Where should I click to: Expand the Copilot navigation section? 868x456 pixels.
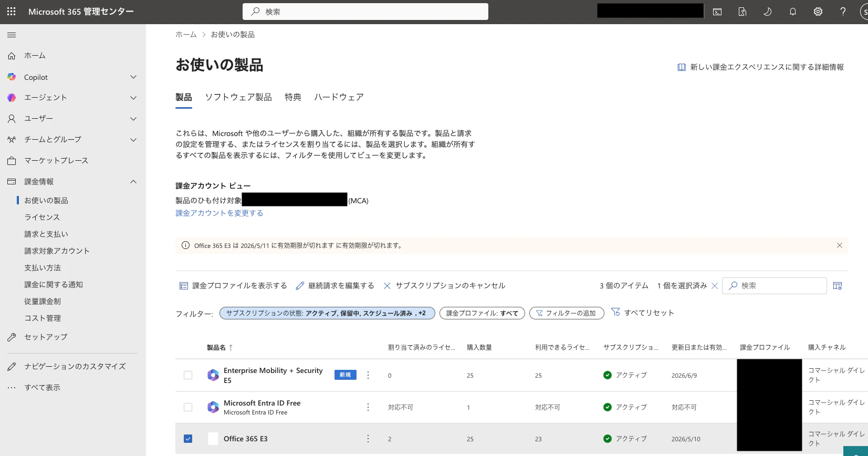133,77
